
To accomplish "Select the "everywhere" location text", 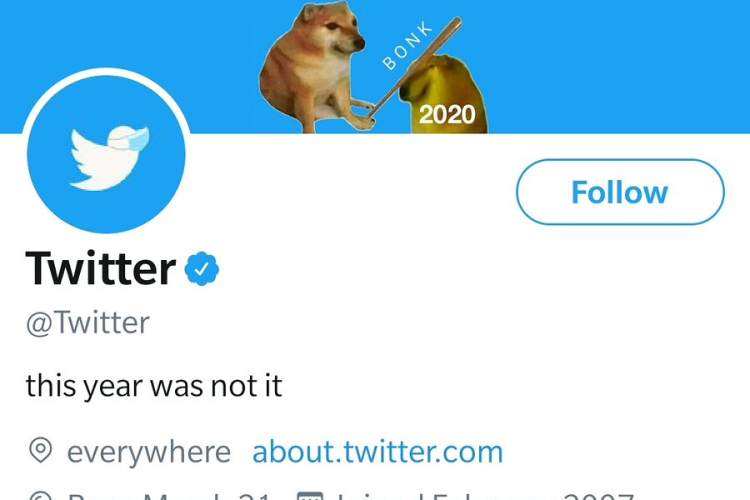I will 148,452.
